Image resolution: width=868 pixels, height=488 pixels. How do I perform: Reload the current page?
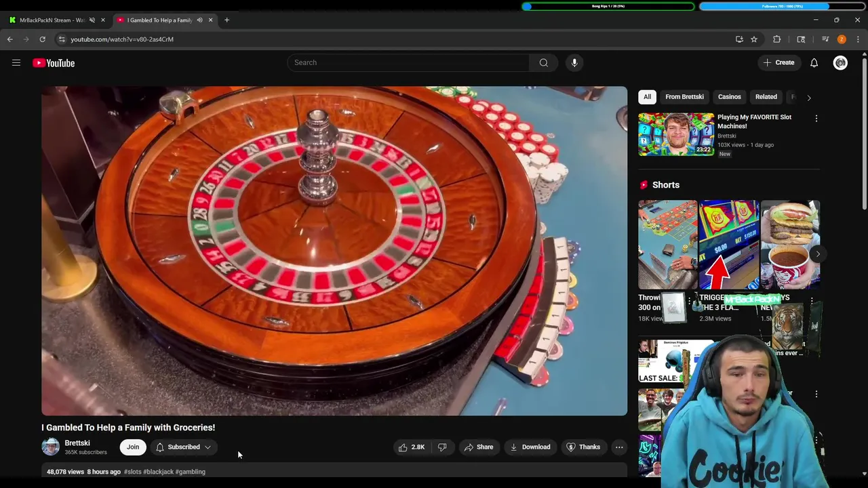pos(42,39)
